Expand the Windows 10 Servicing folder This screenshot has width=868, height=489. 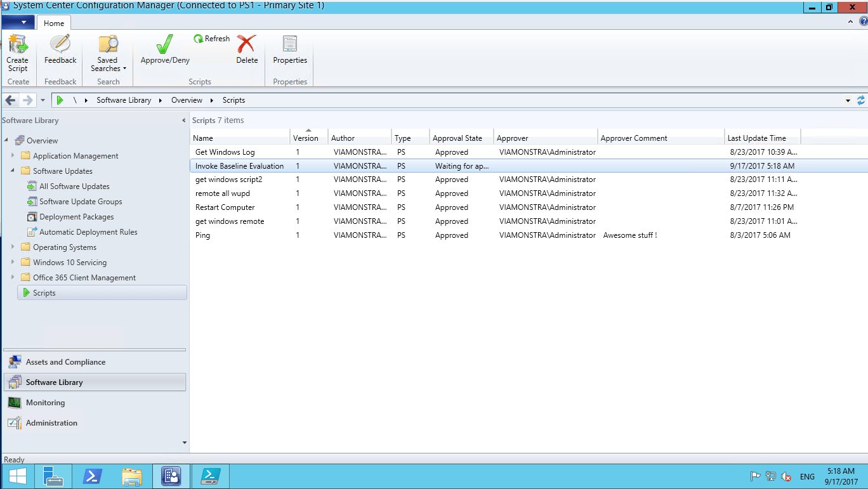[13, 262]
